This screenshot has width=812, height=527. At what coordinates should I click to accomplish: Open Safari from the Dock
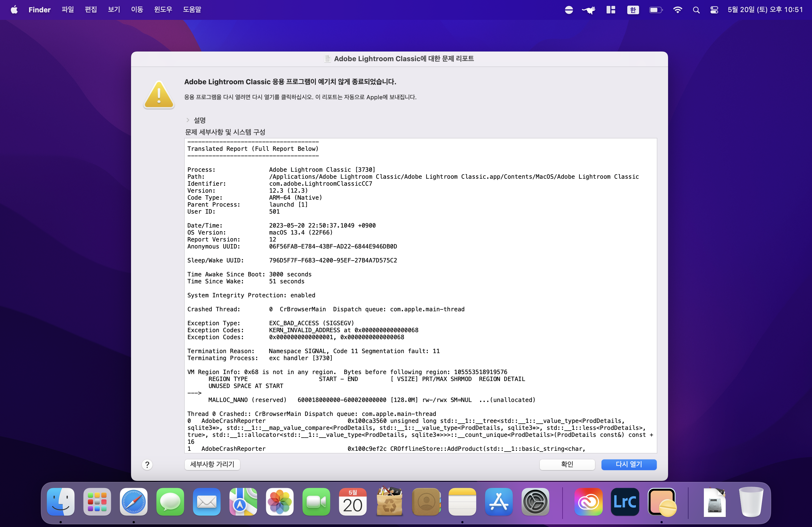point(133,502)
